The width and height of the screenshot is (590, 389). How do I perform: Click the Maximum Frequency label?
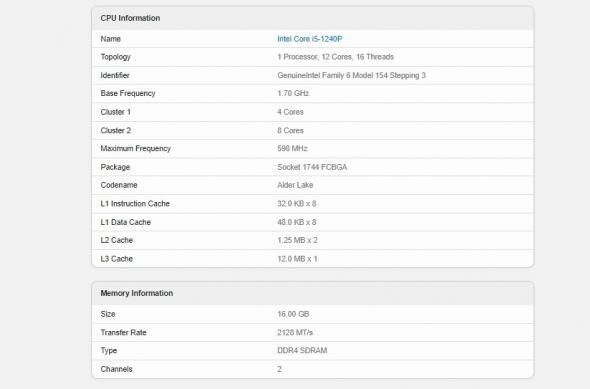tap(135, 149)
